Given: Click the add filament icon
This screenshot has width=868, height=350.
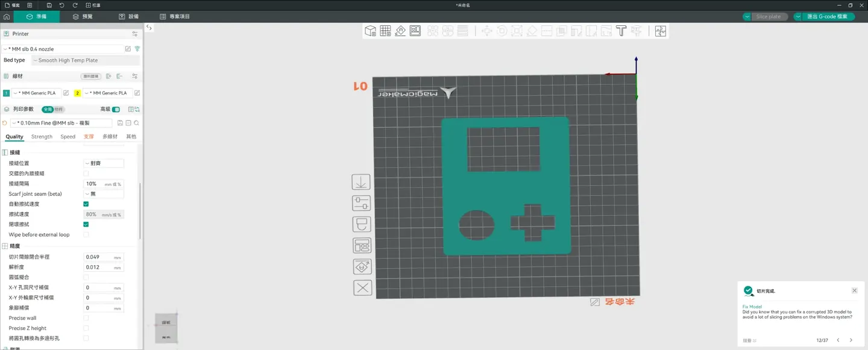Looking at the screenshot, I should (108, 77).
